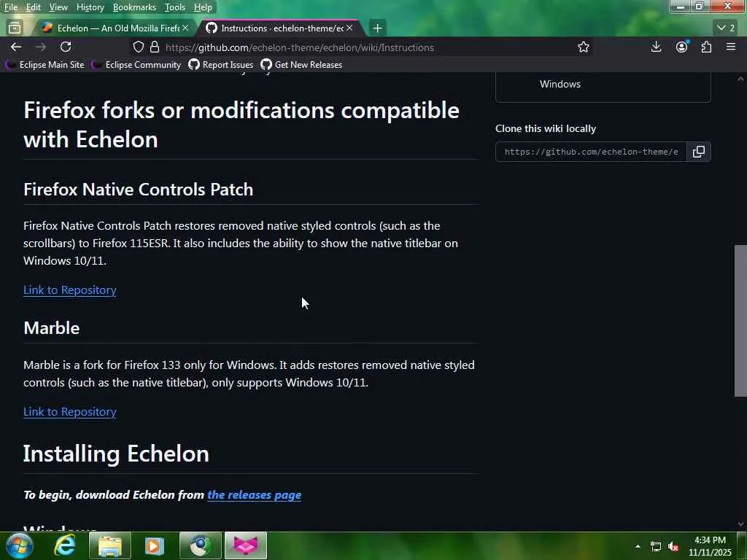Open a new tab with plus button
Image resolution: width=747 pixels, height=560 pixels.
[377, 28]
